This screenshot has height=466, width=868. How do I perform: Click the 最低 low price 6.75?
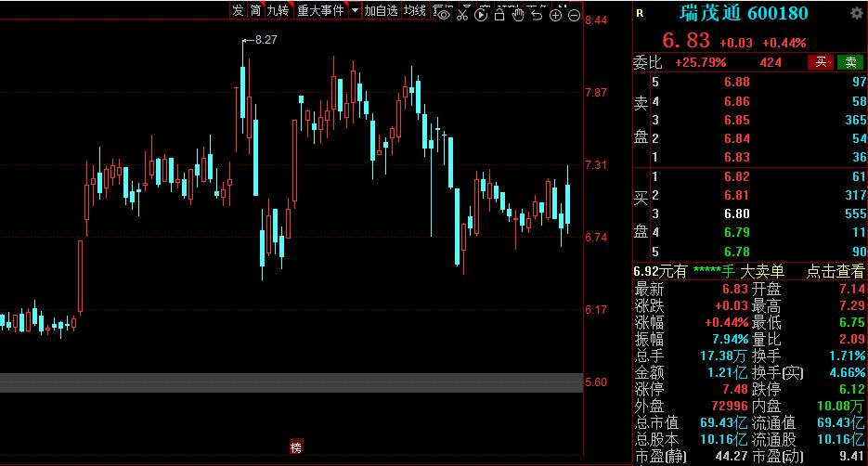click(x=852, y=322)
